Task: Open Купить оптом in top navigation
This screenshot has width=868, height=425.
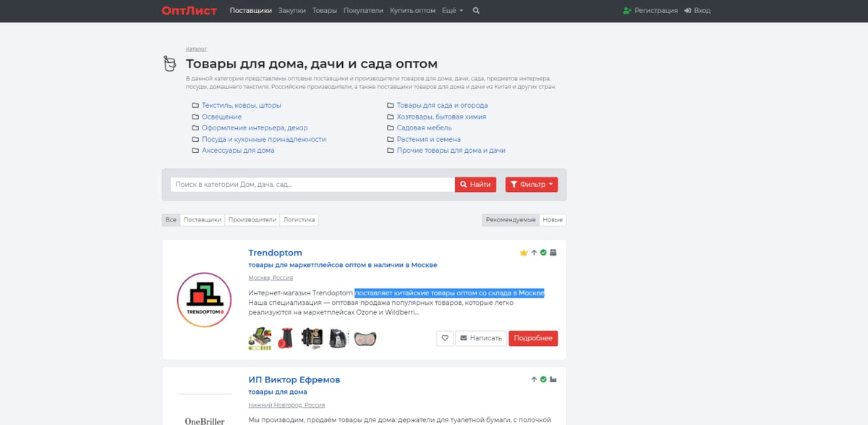Action: coord(412,11)
